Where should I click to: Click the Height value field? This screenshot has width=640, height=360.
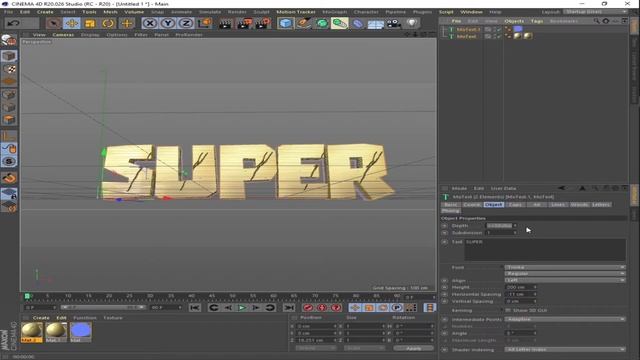(x=520, y=287)
